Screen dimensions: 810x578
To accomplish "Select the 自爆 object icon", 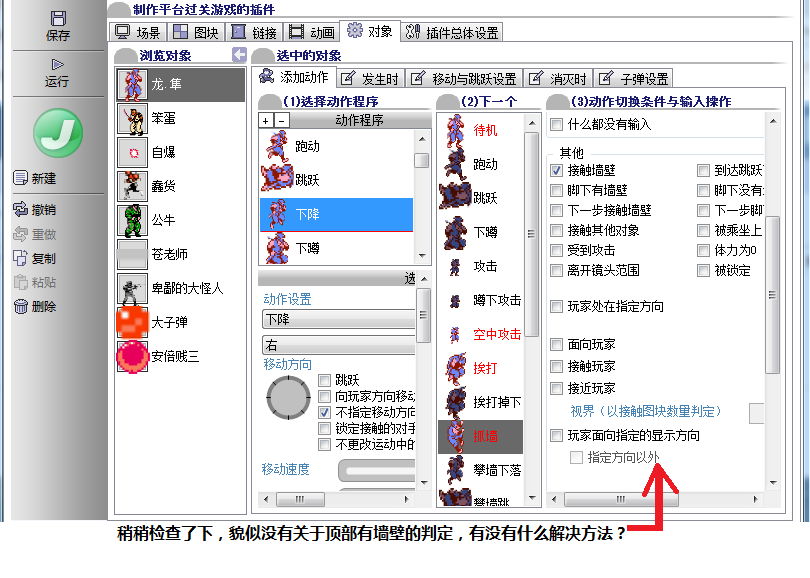I will [133, 153].
